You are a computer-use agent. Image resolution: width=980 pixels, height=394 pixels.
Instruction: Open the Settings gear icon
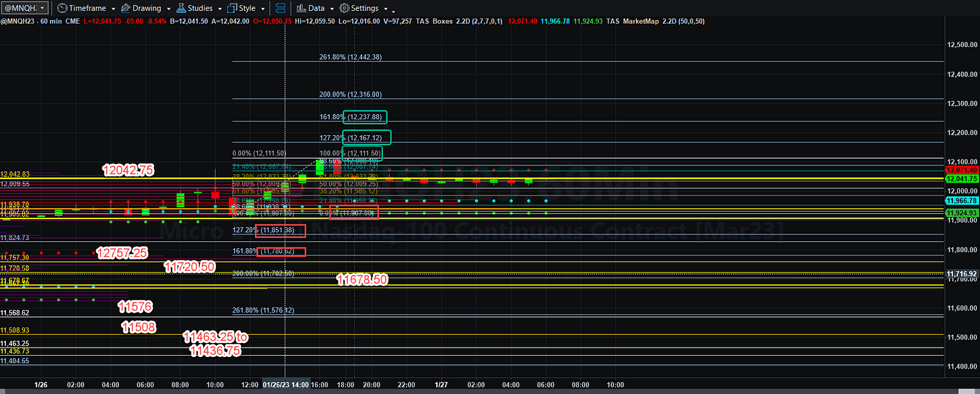344,8
